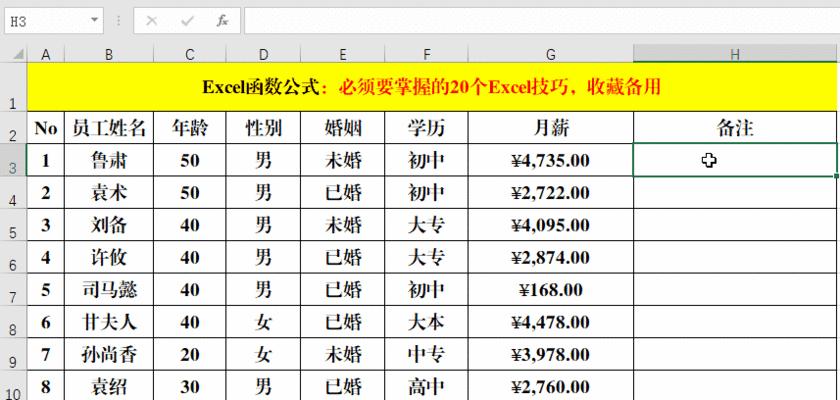Click the No header cell
This screenshot has width=840, height=400.
[x=46, y=128]
